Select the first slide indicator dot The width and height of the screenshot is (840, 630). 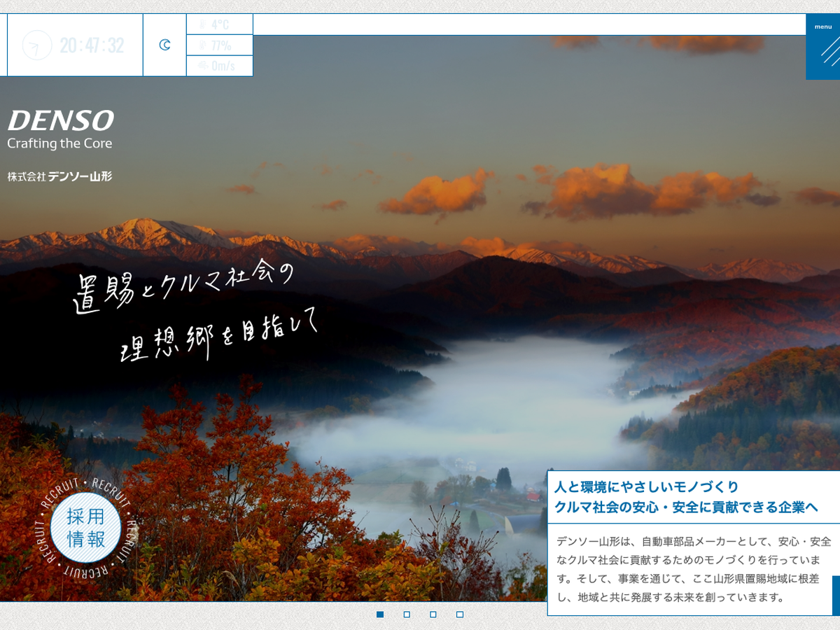tap(380, 615)
